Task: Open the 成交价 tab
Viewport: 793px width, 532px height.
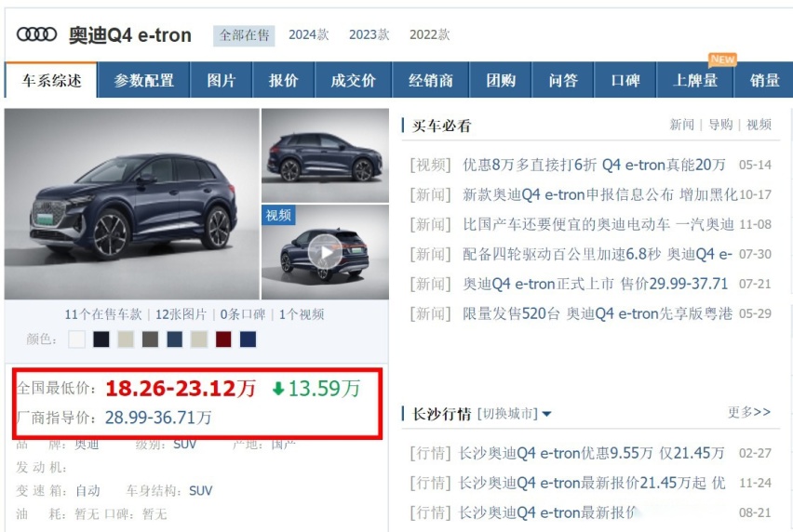Action: click(353, 80)
